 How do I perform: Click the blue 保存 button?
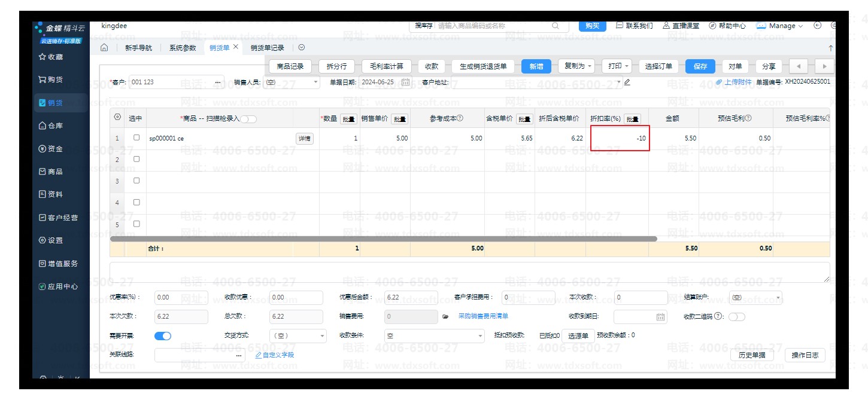pyautogui.click(x=700, y=66)
